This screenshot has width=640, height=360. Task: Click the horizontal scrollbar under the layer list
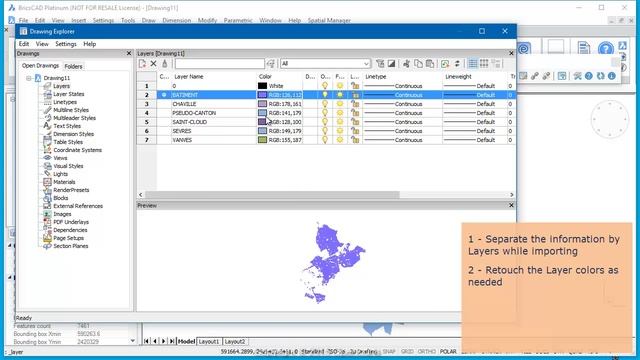[x=272, y=195]
